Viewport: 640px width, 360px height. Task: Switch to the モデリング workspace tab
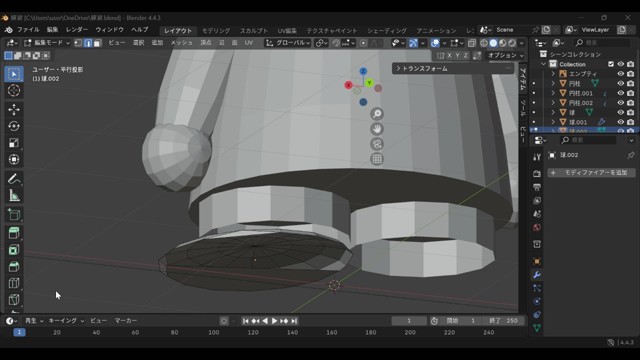pyautogui.click(x=216, y=31)
